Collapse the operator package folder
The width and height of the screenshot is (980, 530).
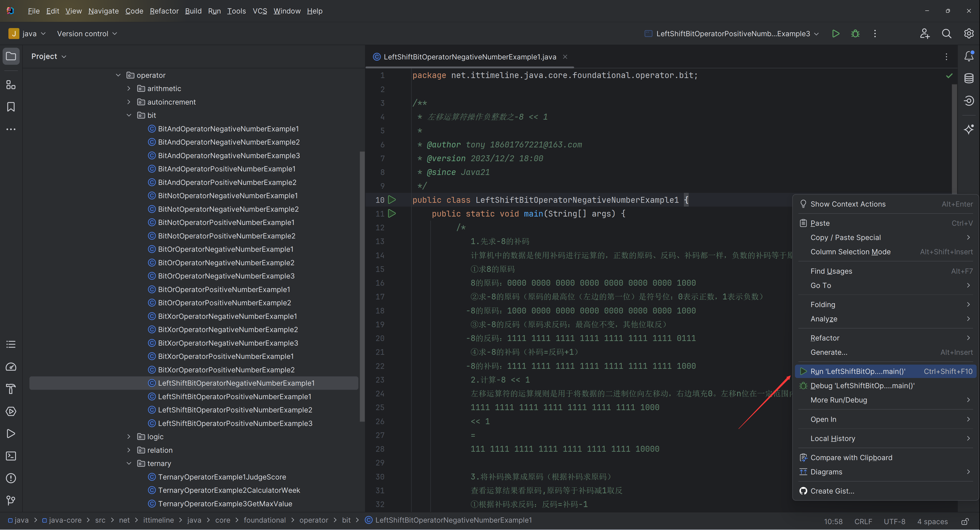click(x=118, y=75)
